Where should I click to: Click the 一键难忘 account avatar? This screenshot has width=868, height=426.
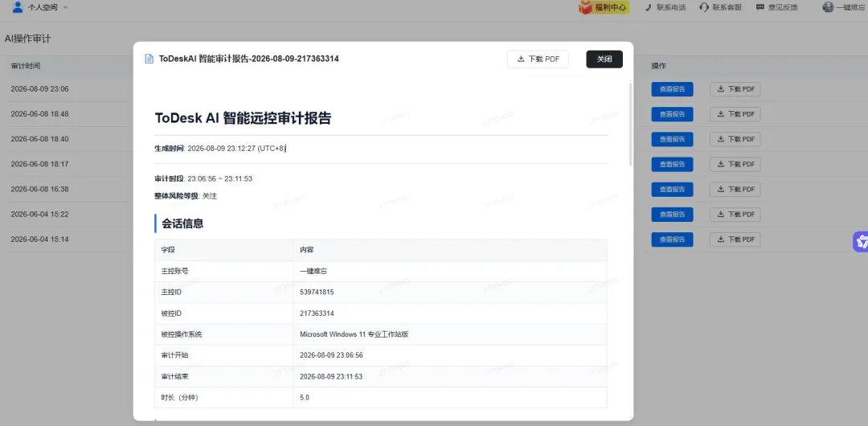828,7
